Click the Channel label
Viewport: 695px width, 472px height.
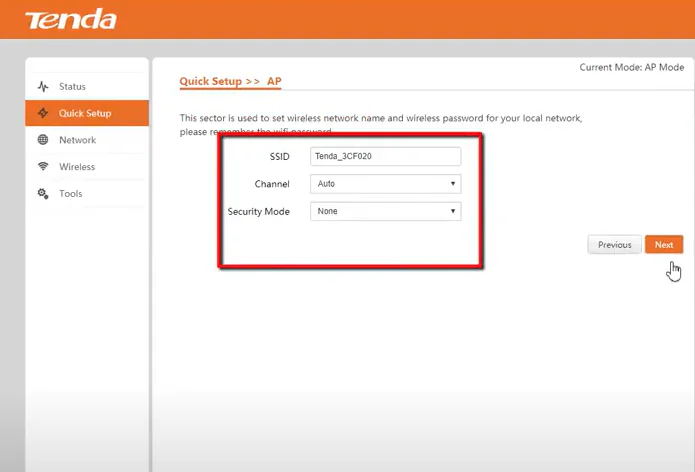(x=272, y=184)
